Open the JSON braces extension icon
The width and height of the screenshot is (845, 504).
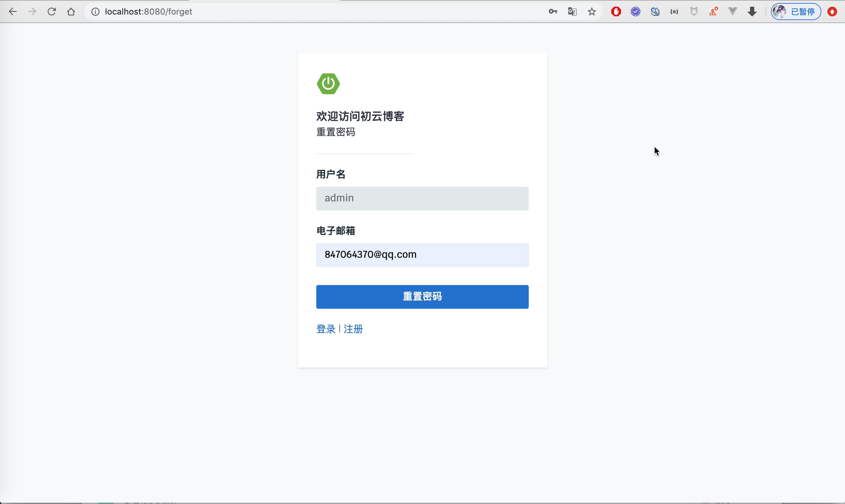point(674,12)
